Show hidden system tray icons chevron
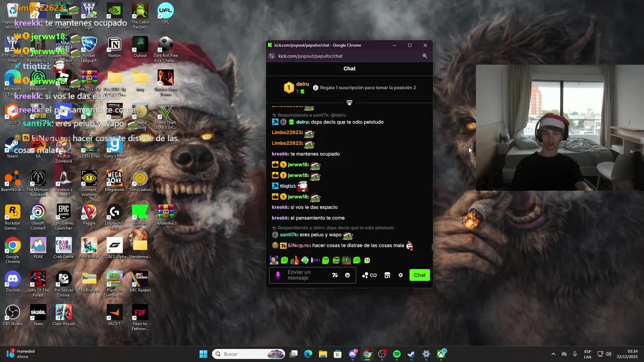The height and width of the screenshot is (362, 644). click(553, 354)
